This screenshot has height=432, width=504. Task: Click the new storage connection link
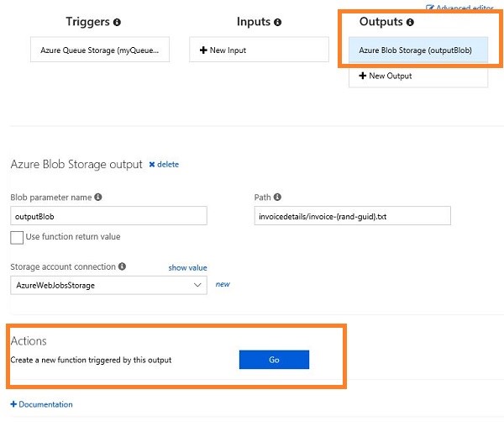point(223,284)
